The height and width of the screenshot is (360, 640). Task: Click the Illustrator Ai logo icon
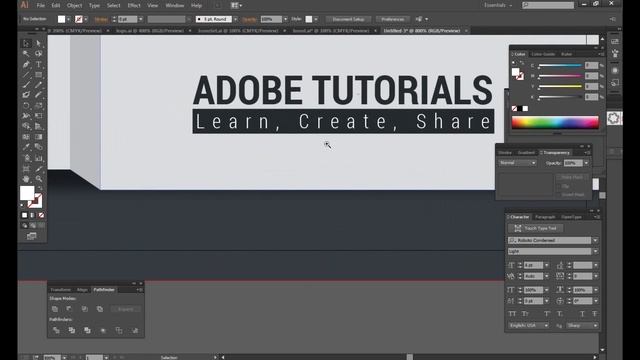coord(24,5)
